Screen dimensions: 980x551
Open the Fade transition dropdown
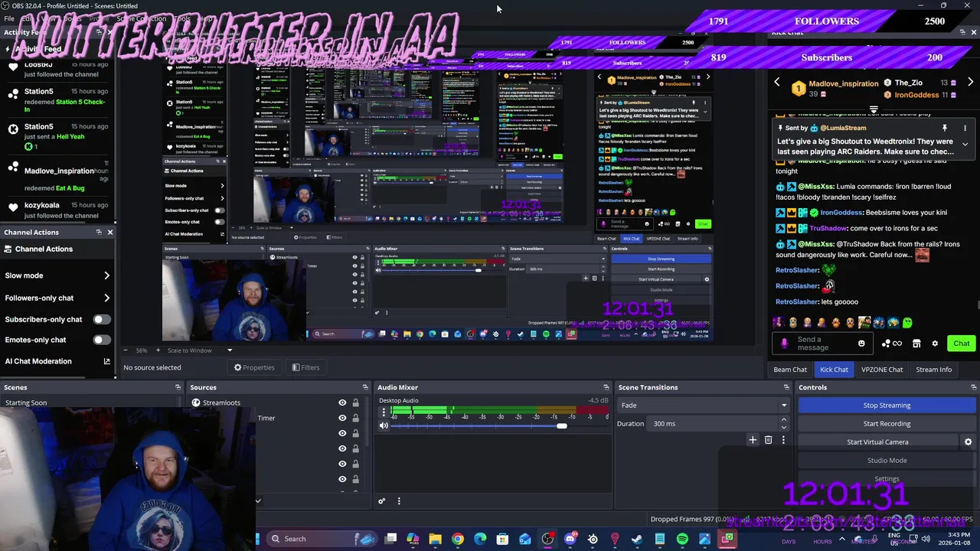(x=704, y=406)
